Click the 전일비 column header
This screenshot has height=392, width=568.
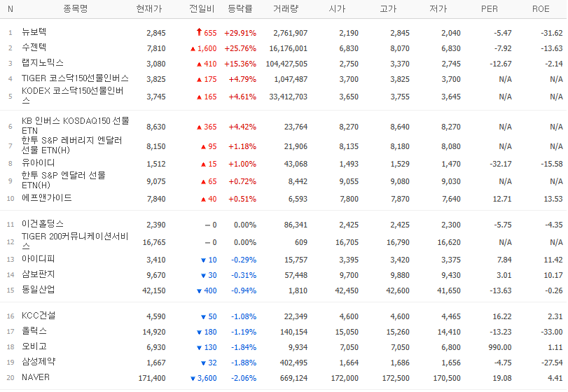coord(202,8)
